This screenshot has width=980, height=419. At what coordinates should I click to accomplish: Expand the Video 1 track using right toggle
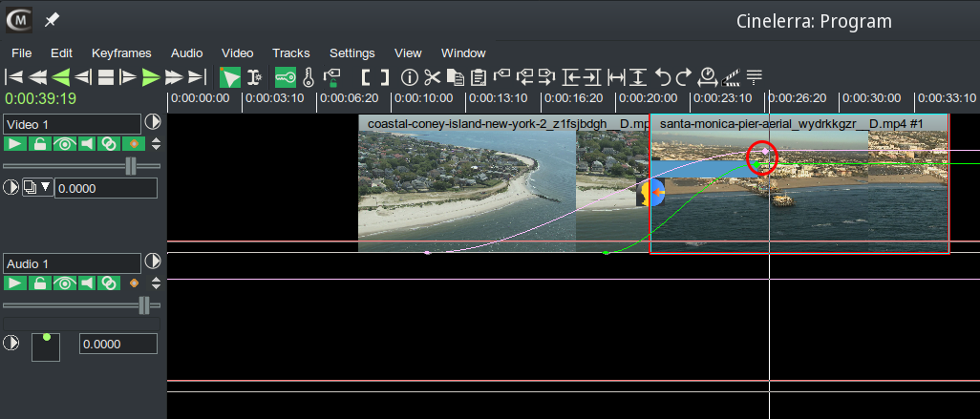pyautogui.click(x=152, y=123)
